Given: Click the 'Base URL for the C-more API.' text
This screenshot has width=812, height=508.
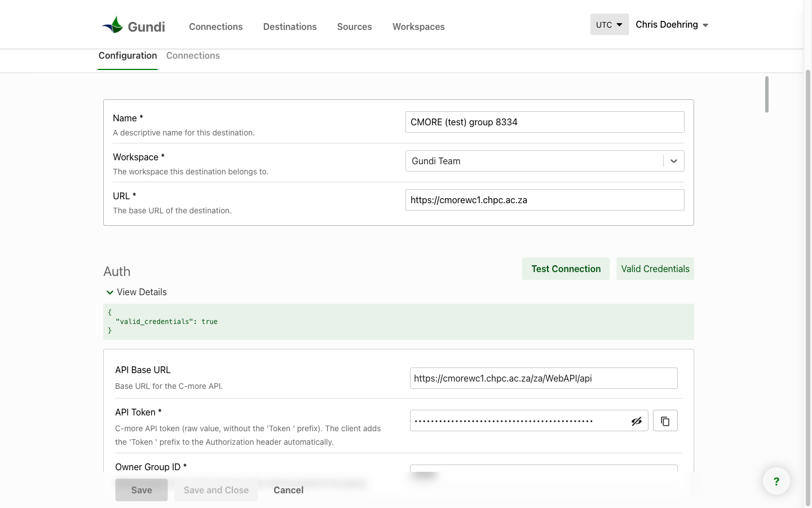Looking at the screenshot, I should pyautogui.click(x=169, y=386).
